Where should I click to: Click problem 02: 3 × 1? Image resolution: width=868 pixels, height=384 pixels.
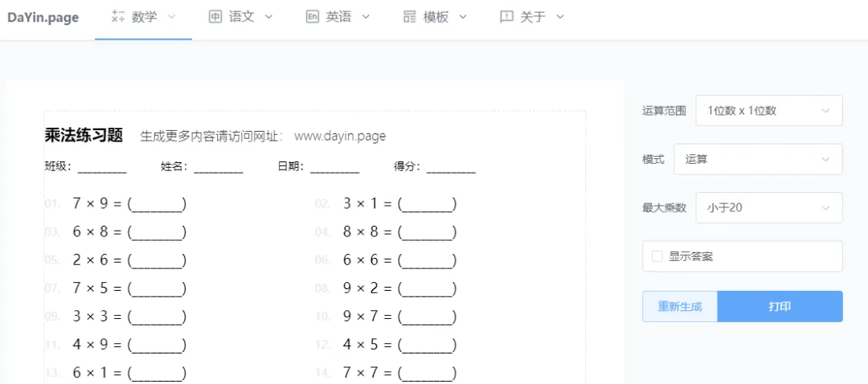tap(399, 204)
